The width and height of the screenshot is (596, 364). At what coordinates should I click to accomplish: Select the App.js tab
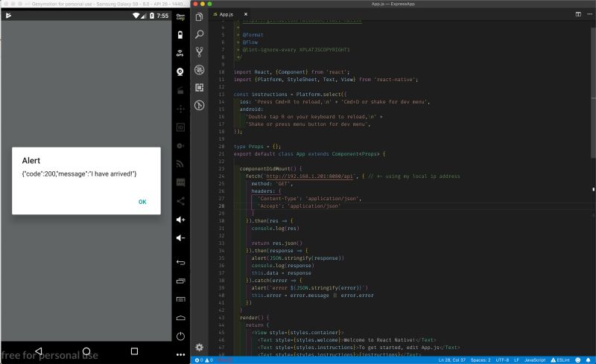[x=226, y=14]
